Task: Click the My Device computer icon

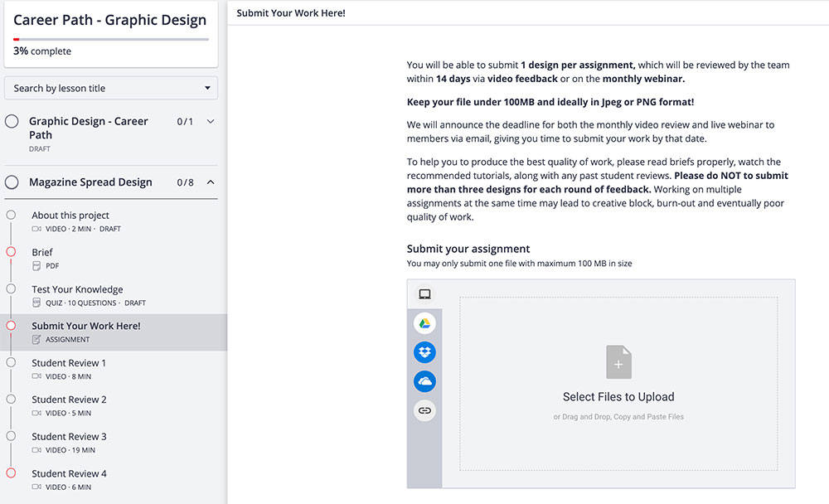Action: tap(424, 294)
